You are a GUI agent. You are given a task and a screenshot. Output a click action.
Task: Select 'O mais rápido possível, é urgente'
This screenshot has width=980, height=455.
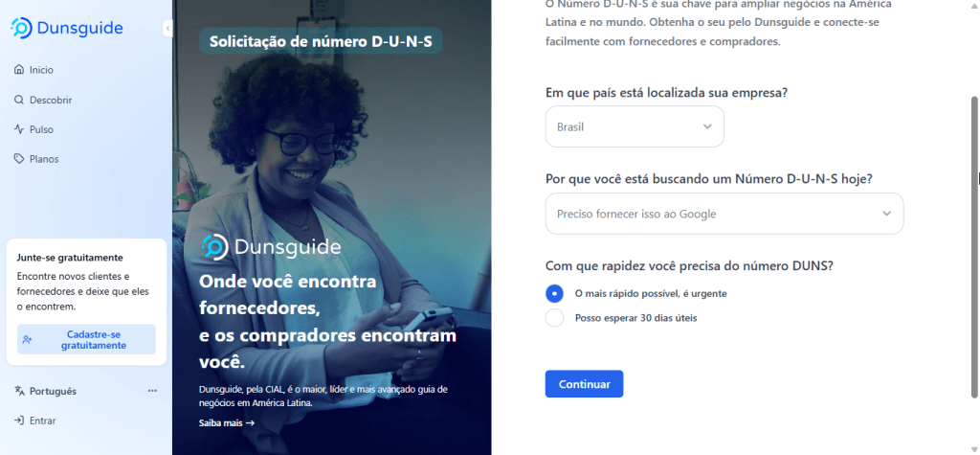(554, 293)
